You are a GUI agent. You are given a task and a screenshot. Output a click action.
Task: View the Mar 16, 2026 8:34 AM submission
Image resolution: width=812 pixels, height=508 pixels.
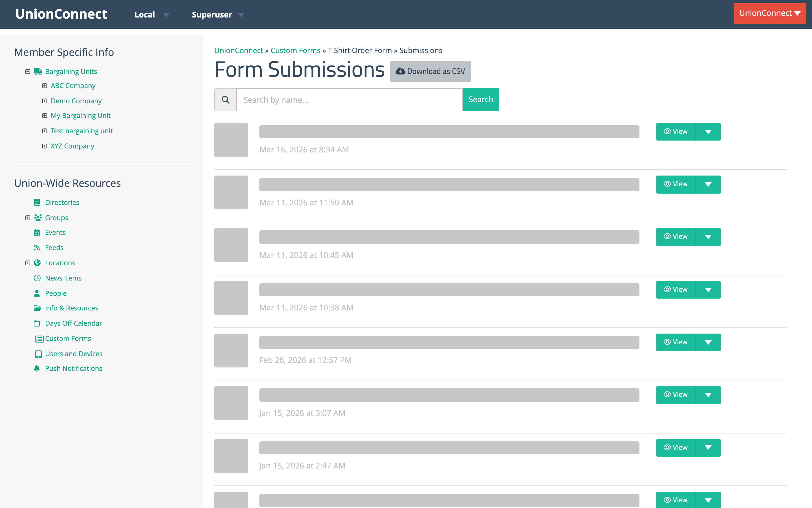pyautogui.click(x=676, y=132)
